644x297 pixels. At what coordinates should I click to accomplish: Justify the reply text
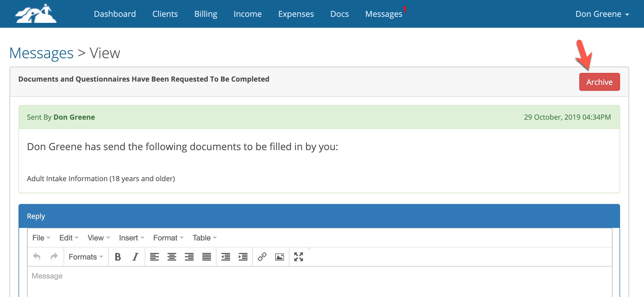point(207,256)
